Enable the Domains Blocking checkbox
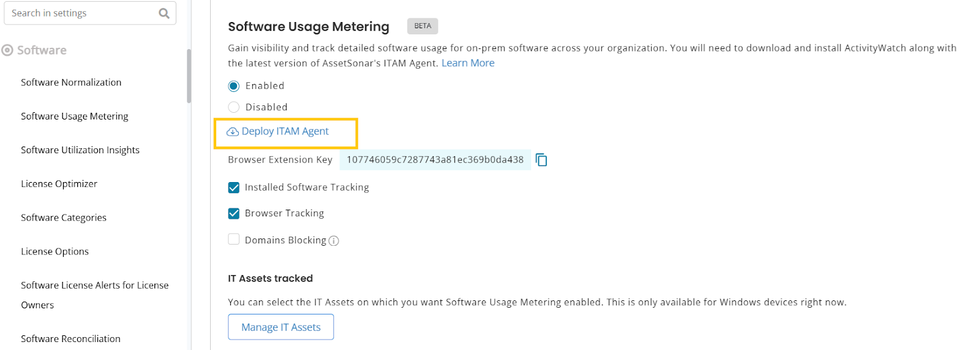The image size is (980, 350). coord(233,240)
